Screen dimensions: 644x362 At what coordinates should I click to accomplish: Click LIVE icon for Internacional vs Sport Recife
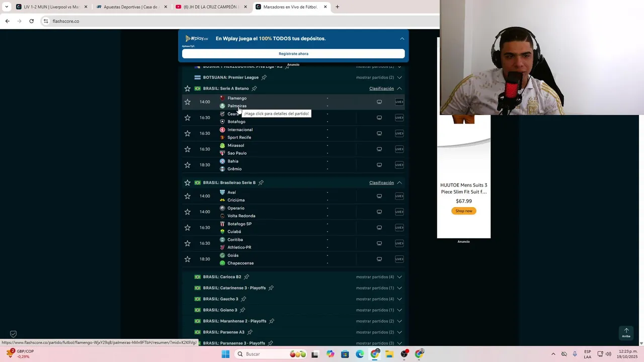tap(399, 133)
